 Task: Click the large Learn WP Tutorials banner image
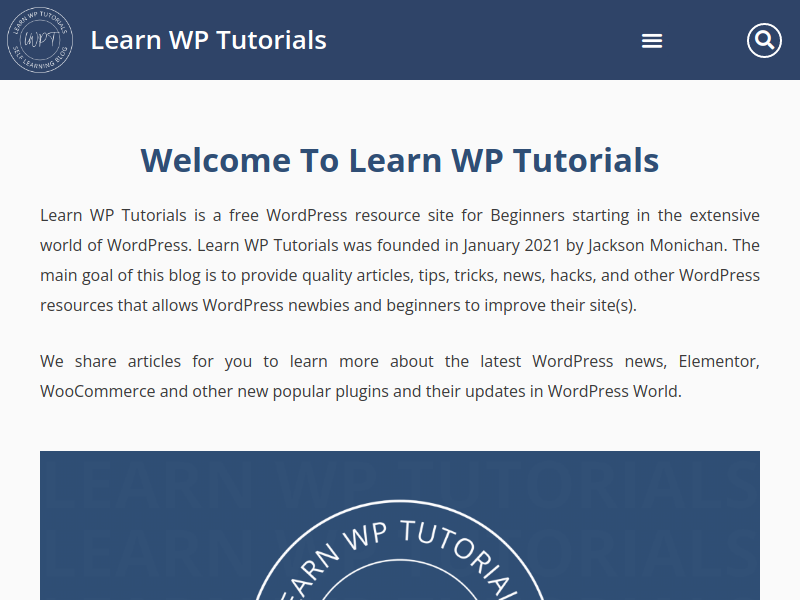coord(399,526)
